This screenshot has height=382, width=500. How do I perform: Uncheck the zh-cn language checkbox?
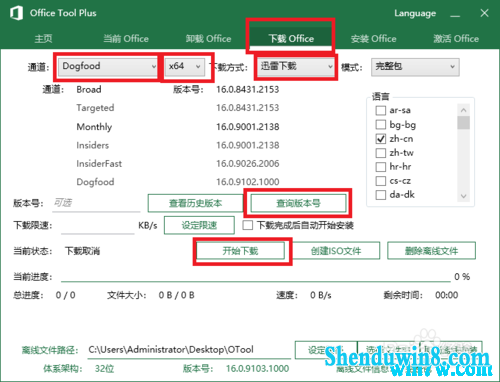point(381,139)
